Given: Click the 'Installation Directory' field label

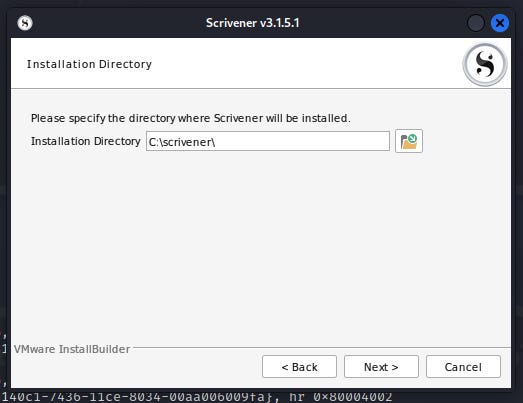Looking at the screenshot, I should click(x=85, y=141).
